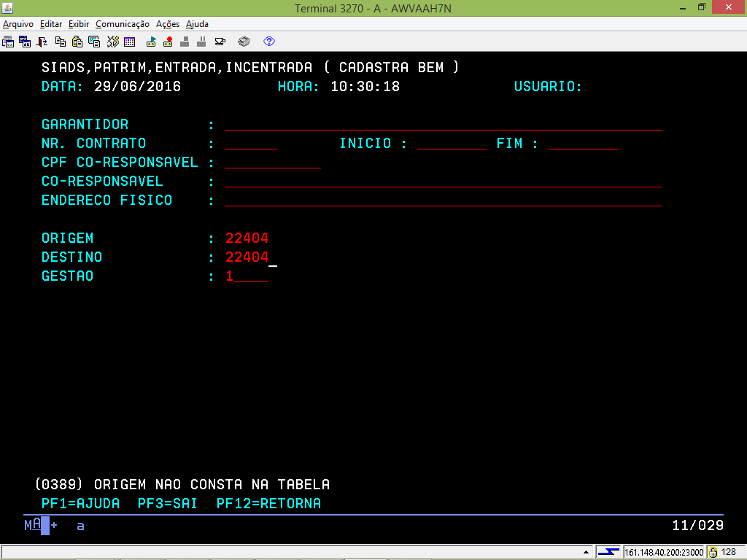This screenshot has width=747, height=560.
Task: Click the new session toolbar icon
Action: (8, 42)
